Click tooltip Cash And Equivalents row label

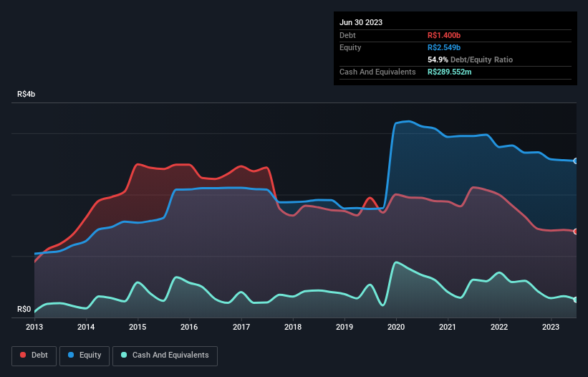377,72
